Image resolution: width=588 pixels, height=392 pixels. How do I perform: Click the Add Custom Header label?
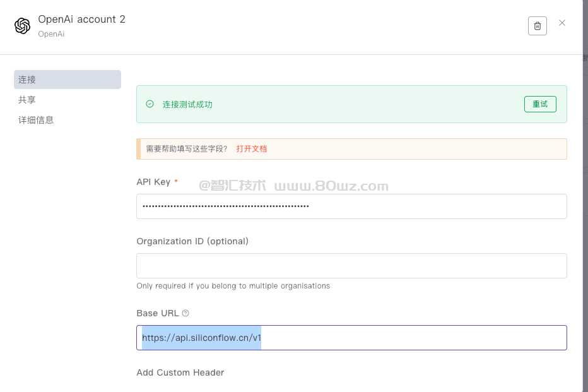point(180,372)
